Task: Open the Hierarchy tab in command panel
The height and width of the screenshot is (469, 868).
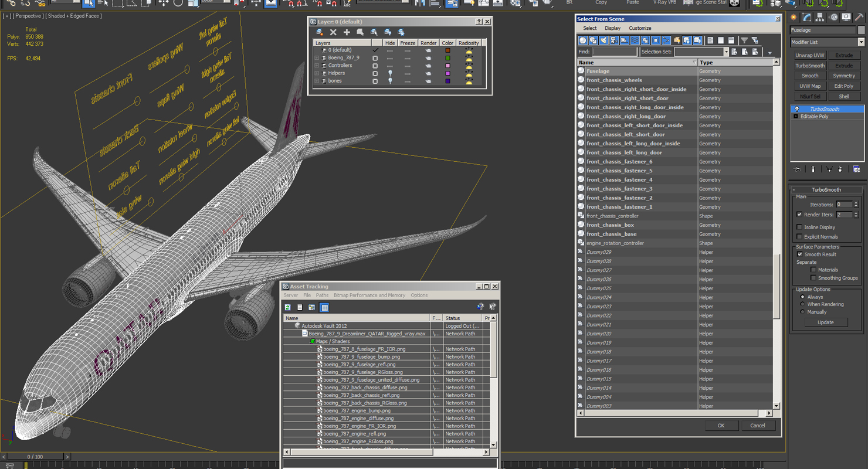Action: point(820,18)
